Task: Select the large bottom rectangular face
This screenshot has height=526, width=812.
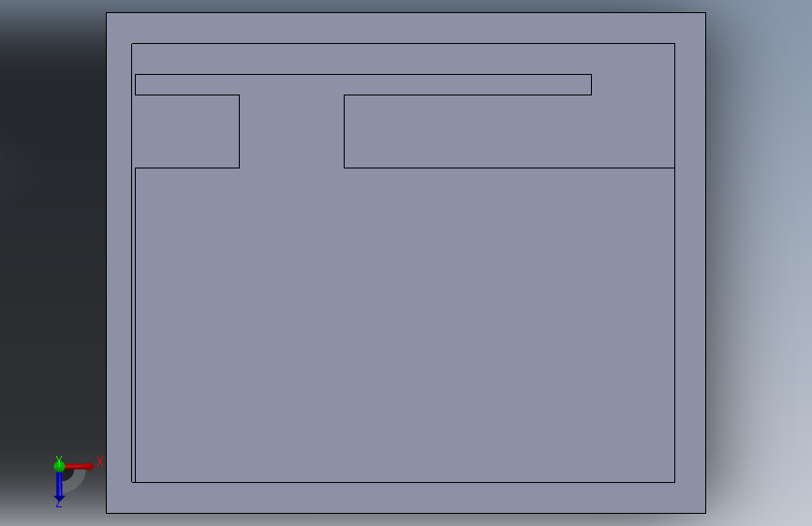Action: tap(405, 325)
